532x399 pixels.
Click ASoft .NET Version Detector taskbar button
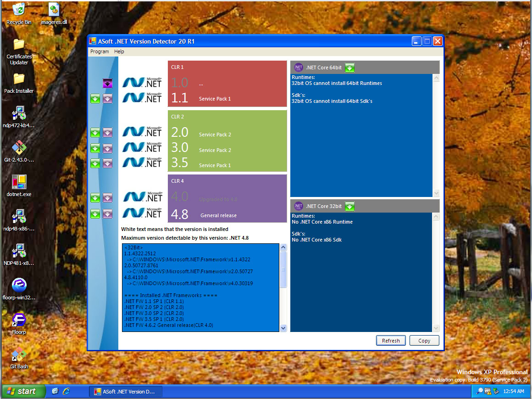(126, 392)
